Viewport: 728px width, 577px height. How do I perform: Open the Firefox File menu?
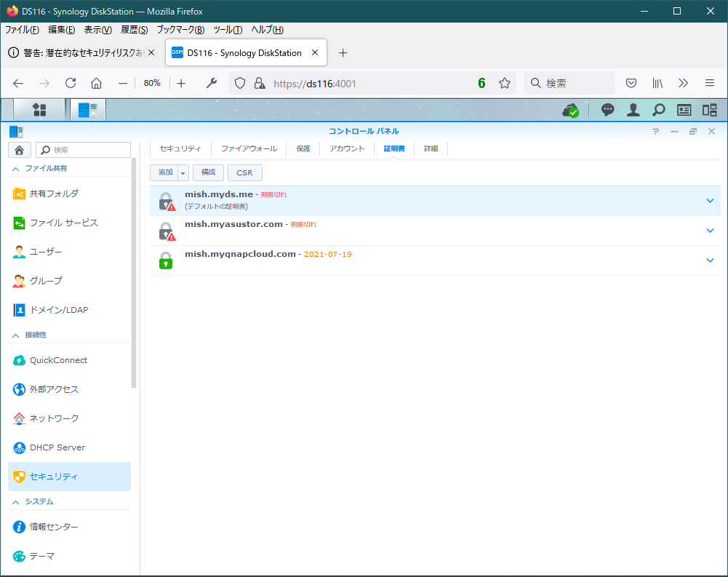[22, 30]
